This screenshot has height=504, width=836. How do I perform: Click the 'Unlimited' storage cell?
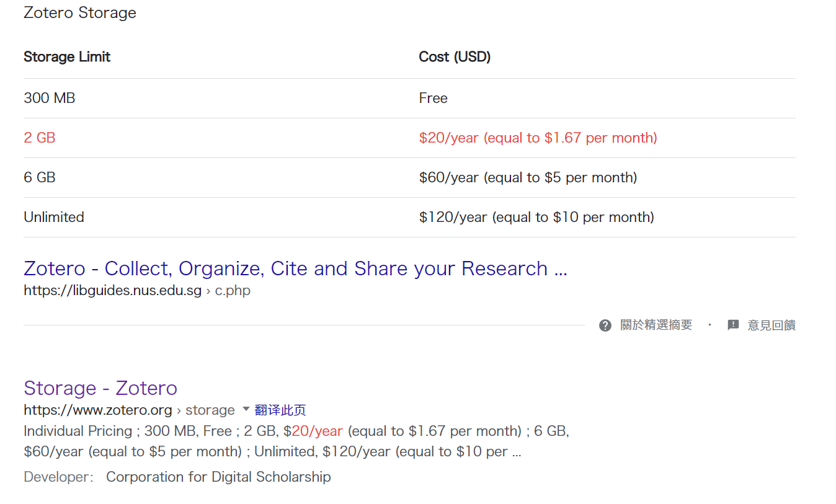point(54,217)
